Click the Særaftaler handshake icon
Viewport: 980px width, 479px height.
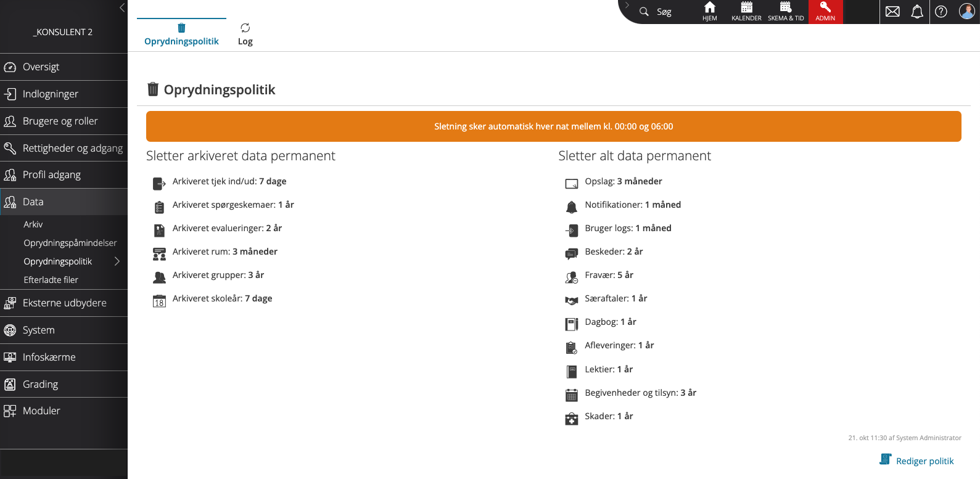[572, 301]
